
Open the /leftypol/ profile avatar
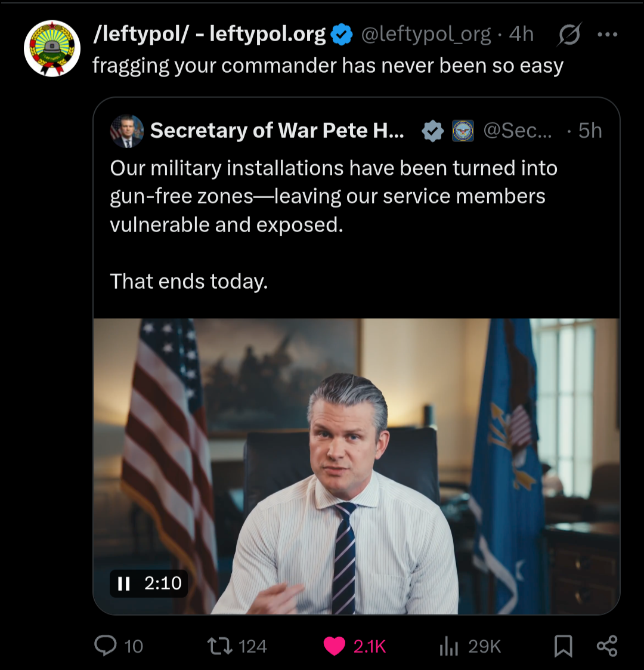[x=52, y=48]
